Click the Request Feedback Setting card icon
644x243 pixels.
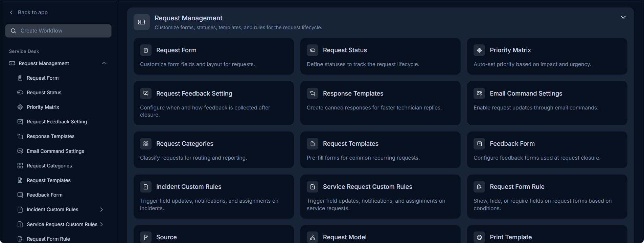click(x=146, y=93)
